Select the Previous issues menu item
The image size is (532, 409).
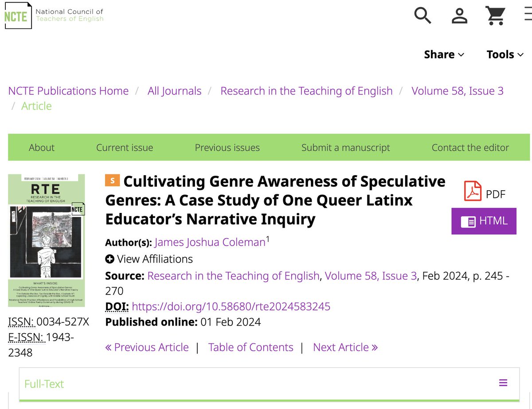coord(227,148)
